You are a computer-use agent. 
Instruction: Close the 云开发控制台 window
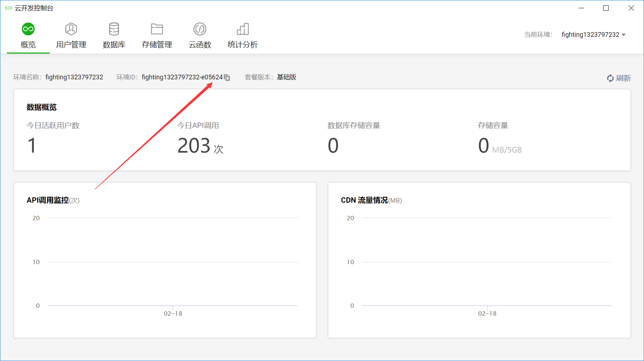(631, 8)
